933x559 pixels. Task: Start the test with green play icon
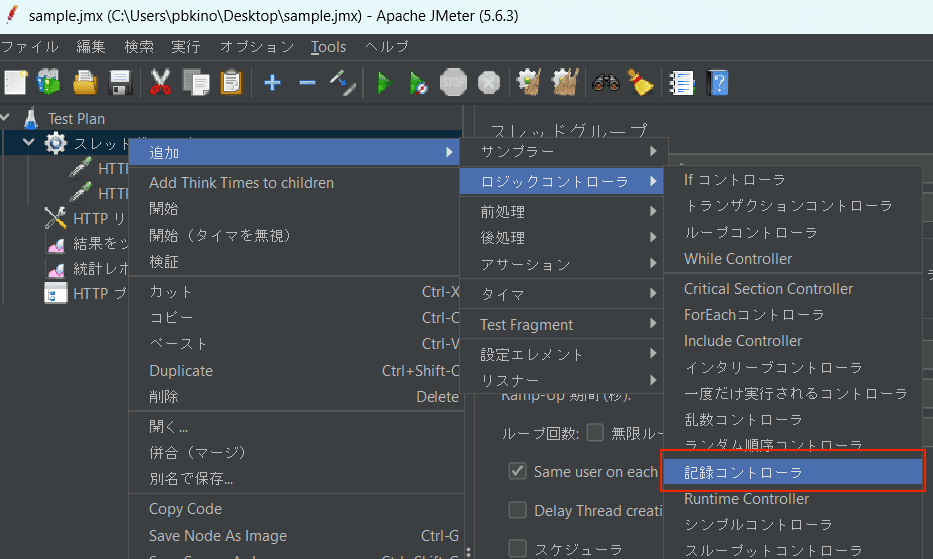click(384, 83)
